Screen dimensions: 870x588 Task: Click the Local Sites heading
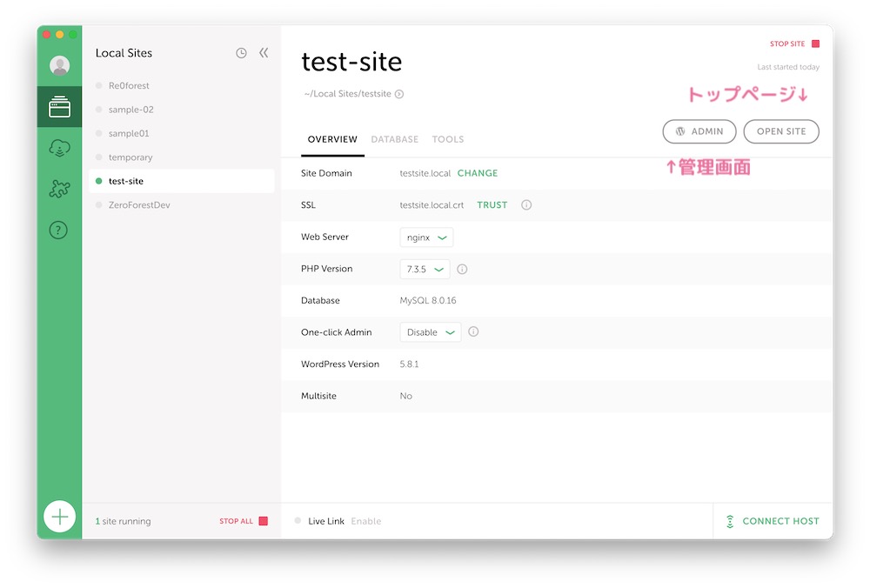124,53
